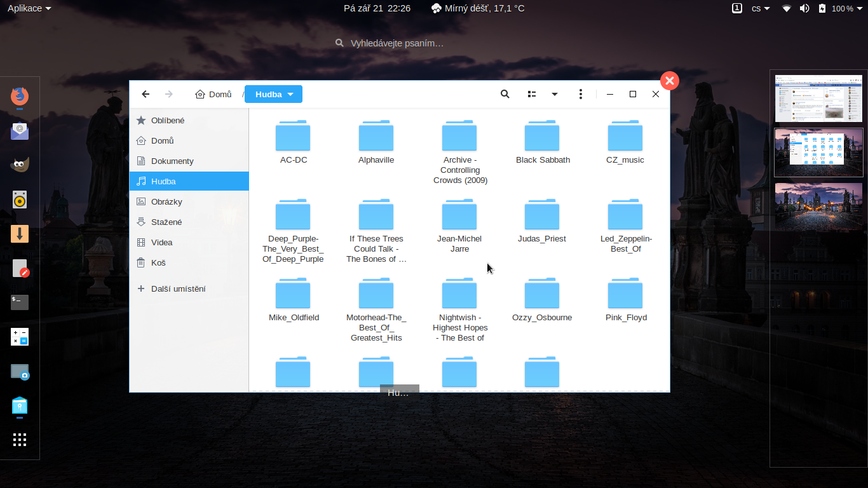The image size is (868, 488).
Task: Open the clock and calendar menu
Action: tap(377, 8)
